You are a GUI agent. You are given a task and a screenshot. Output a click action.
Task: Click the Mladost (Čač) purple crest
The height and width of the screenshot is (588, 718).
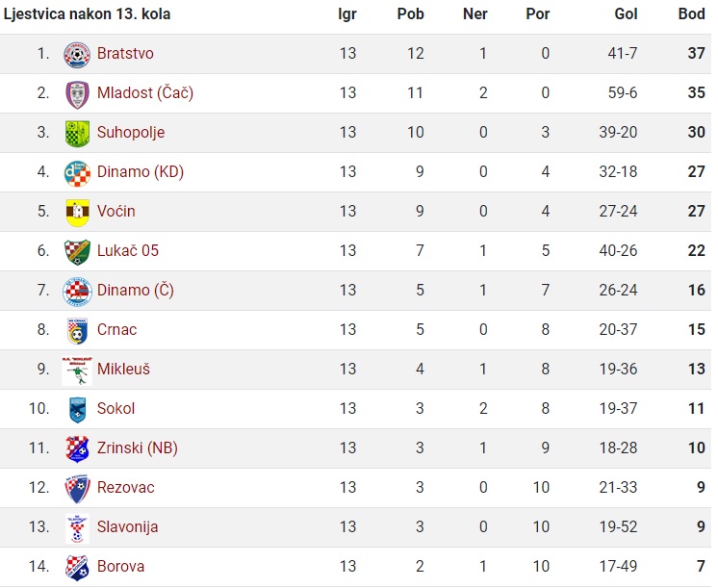[77, 94]
